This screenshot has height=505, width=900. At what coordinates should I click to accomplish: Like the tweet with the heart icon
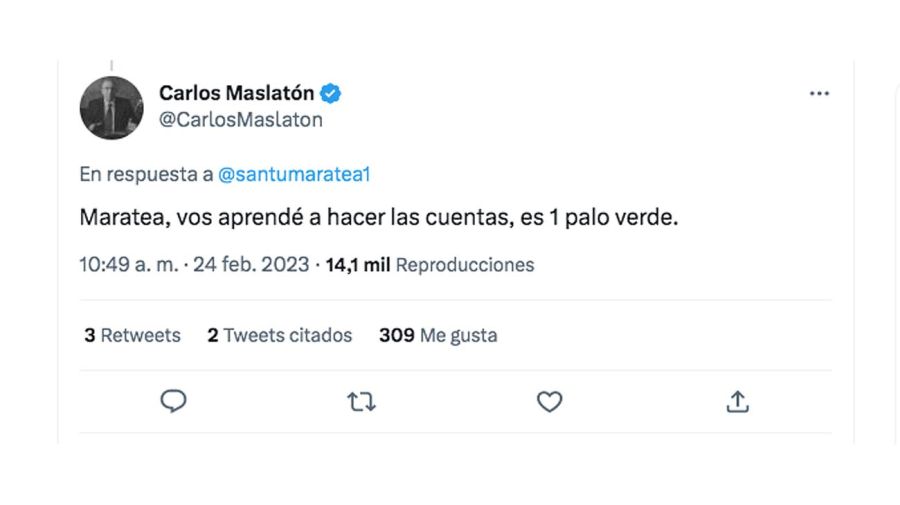point(549,402)
